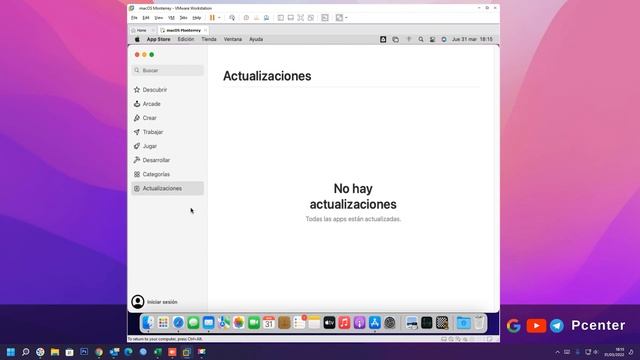Open VMware Help menu

tap(197, 18)
